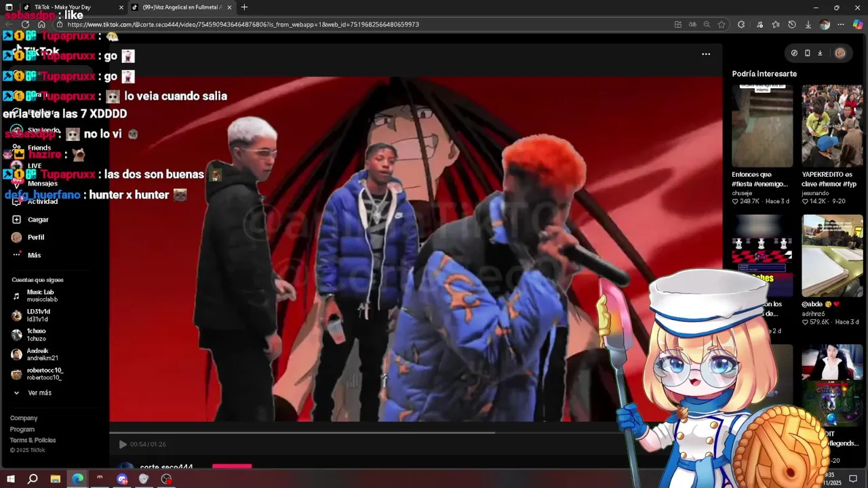
Task: Click the Microsoft Edge taskbar icon
Action: click(x=77, y=479)
